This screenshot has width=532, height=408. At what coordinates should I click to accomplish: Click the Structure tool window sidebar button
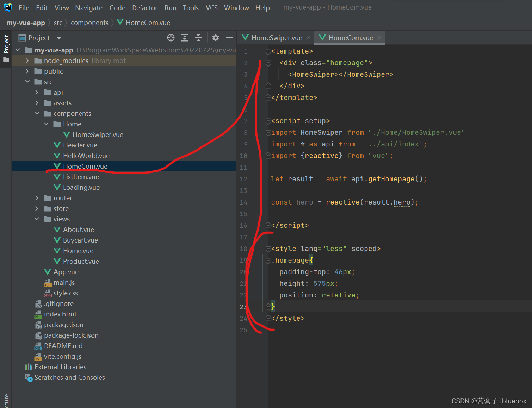coord(6,401)
